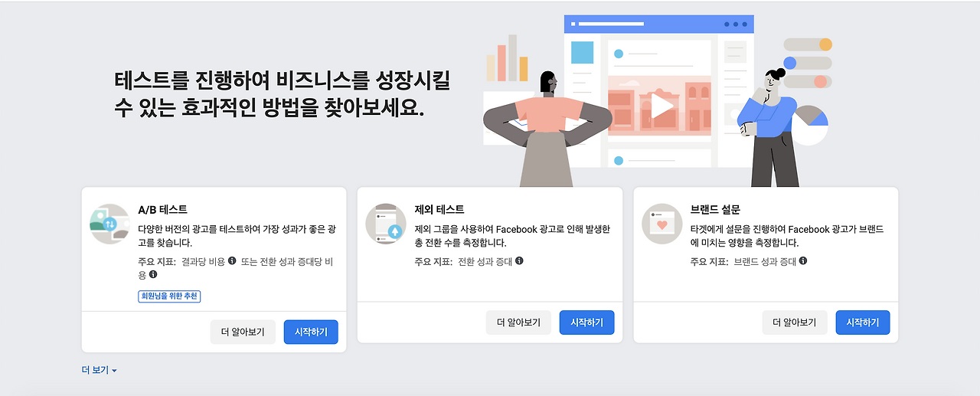The height and width of the screenshot is (396, 980).
Task: Select the A/B 테스트 card title
Action: click(162, 210)
